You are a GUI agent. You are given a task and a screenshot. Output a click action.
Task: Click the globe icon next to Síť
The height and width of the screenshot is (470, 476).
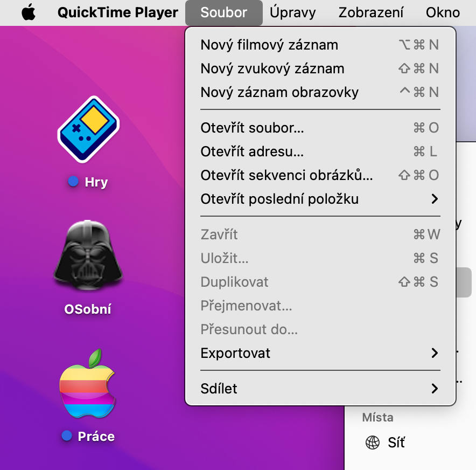pos(373,442)
